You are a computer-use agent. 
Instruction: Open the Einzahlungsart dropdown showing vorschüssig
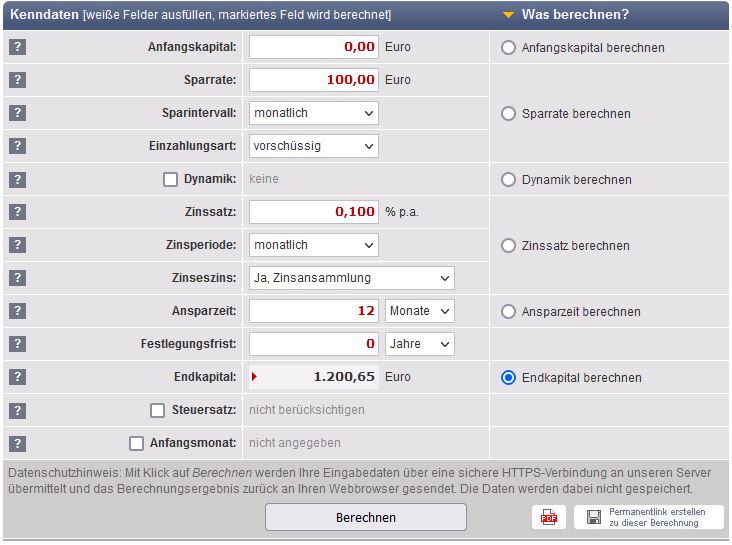[314, 146]
